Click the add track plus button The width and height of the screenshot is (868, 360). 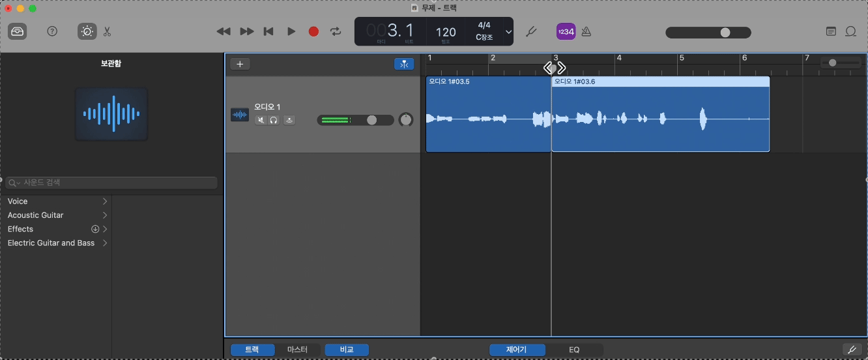tap(240, 64)
